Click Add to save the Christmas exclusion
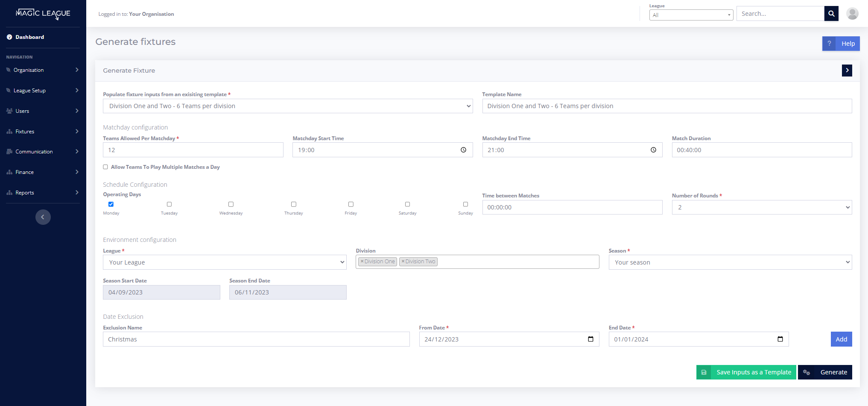This screenshot has height=406, width=868. 841,339
